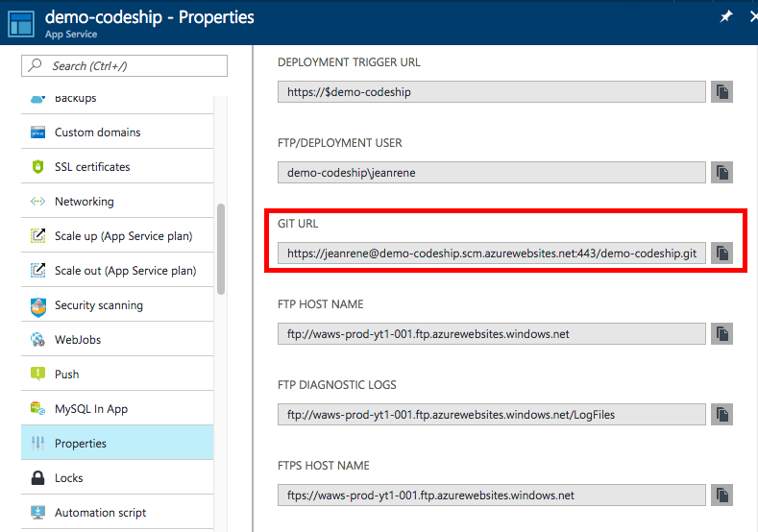Image resolution: width=758 pixels, height=532 pixels.
Task: Copy the FTP/Deployment User value
Action: 721,173
